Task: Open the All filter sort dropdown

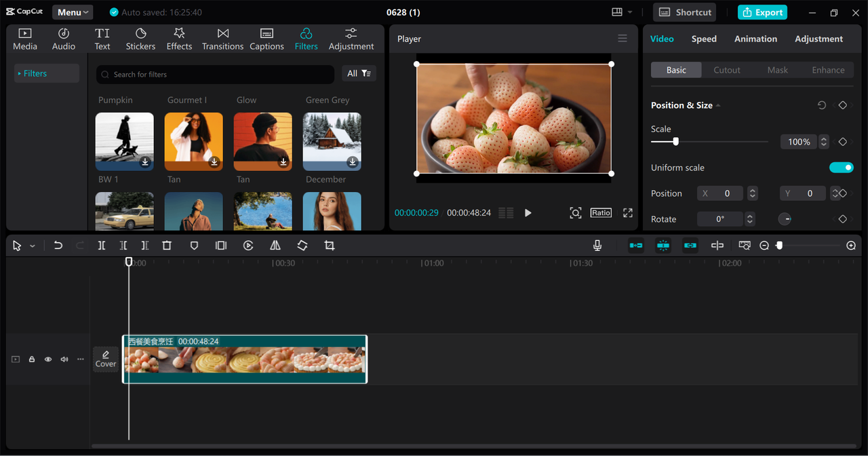Action: (x=359, y=73)
